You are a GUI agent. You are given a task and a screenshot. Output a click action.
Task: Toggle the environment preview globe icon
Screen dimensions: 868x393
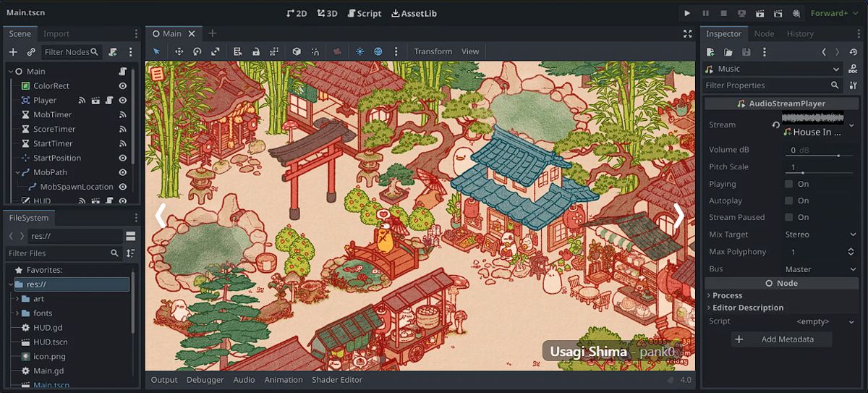point(378,51)
